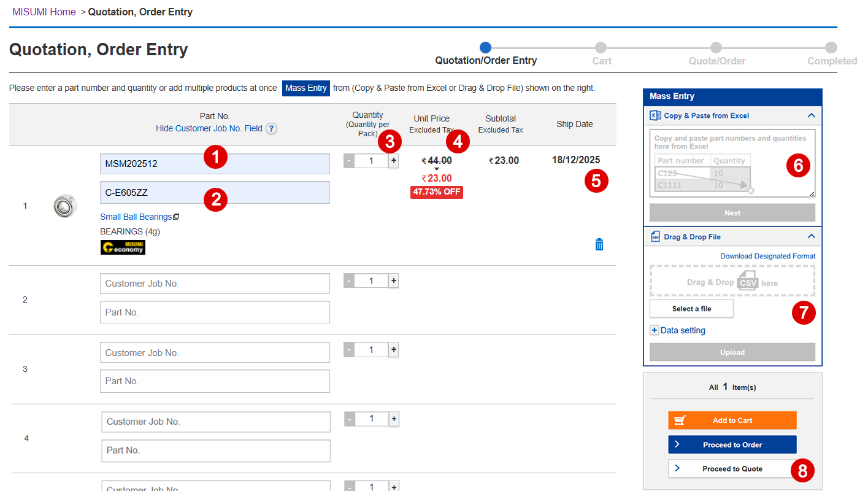Click the ball bearing product thumbnail
868x491 pixels.
click(64, 206)
